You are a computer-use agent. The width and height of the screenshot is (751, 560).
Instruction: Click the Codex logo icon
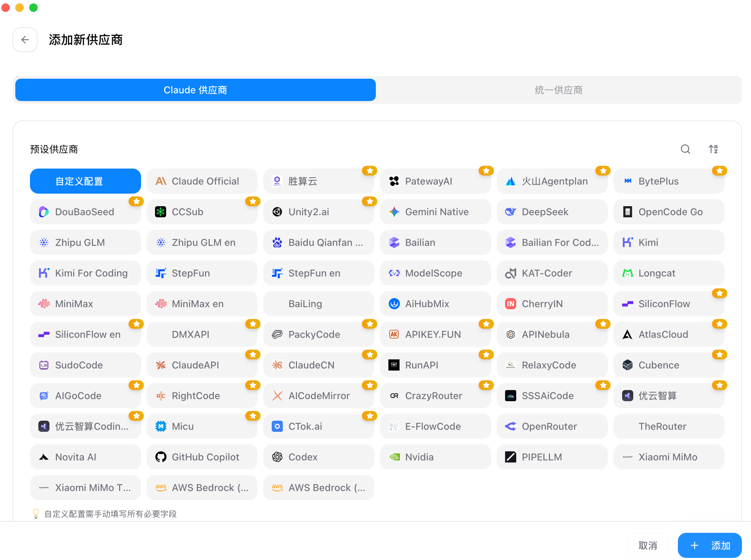(277, 457)
